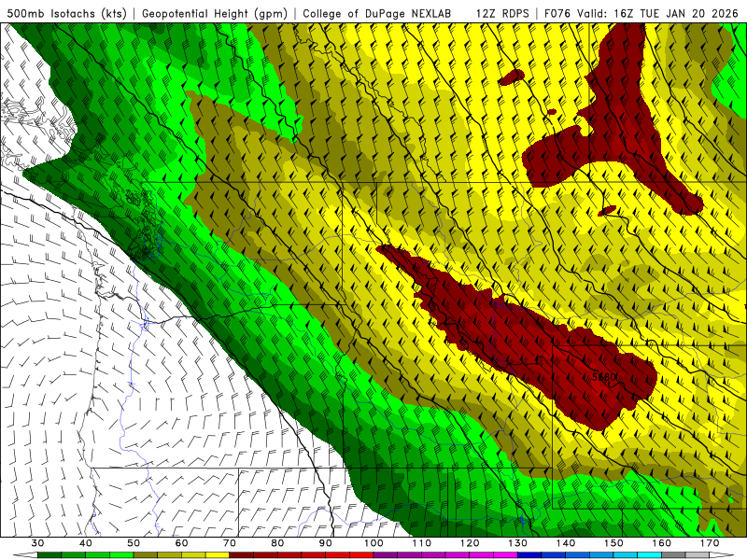Click the '5580' height contour label
747x560 pixels.
pyautogui.click(x=604, y=377)
